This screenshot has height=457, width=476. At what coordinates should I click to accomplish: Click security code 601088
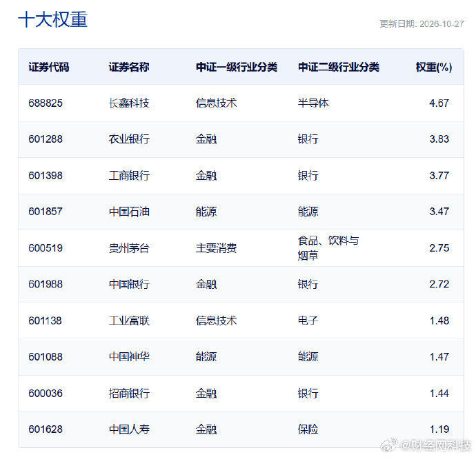click(46, 356)
